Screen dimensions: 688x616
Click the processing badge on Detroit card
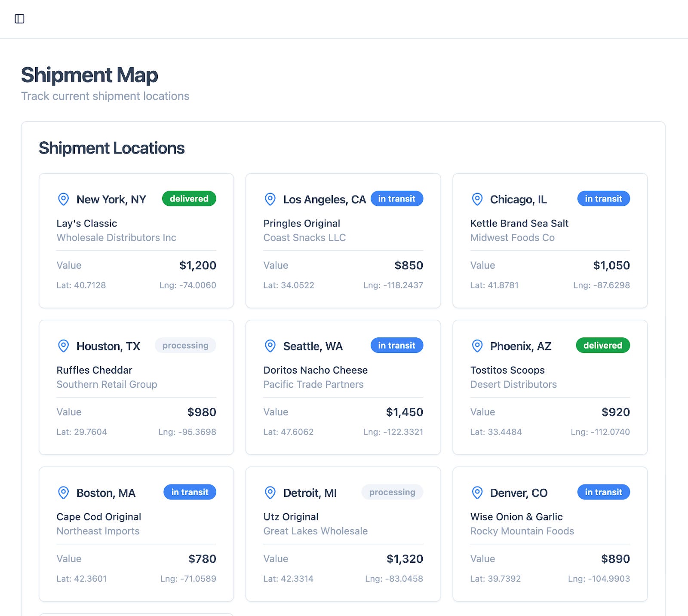point(392,492)
